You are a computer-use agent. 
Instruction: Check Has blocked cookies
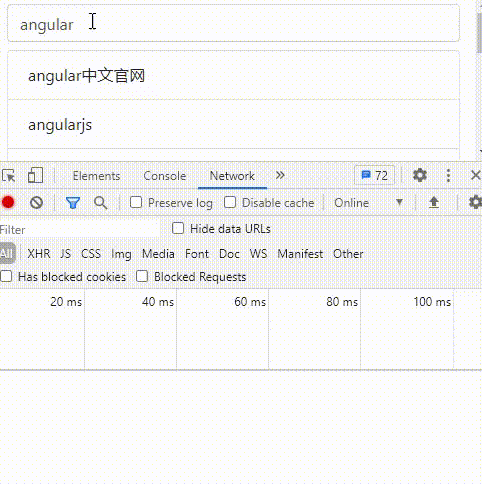click(x=6, y=276)
